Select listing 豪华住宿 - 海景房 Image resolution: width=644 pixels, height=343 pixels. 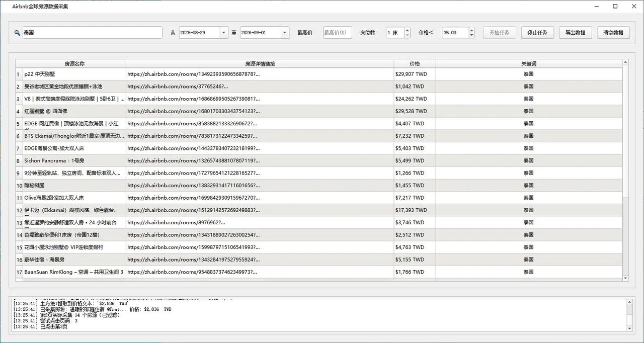point(74,260)
